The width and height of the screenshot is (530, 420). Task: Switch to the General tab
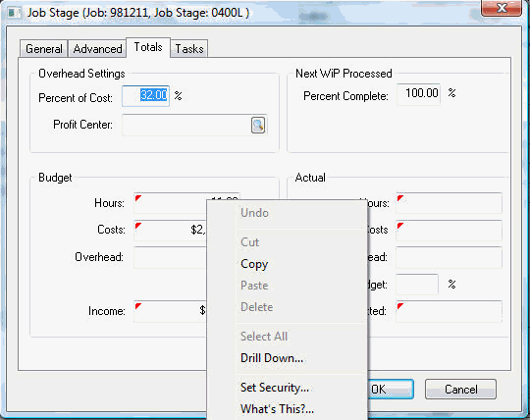point(44,49)
